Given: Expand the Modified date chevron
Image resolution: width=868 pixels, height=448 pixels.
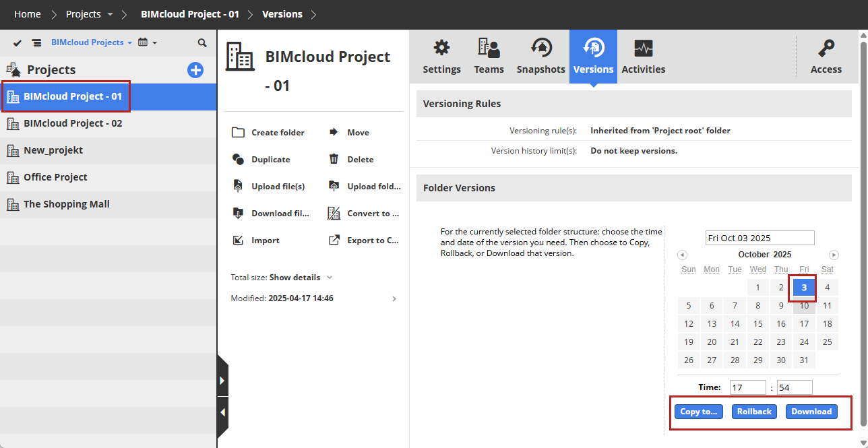Looking at the screenshot, I should 394,298.
